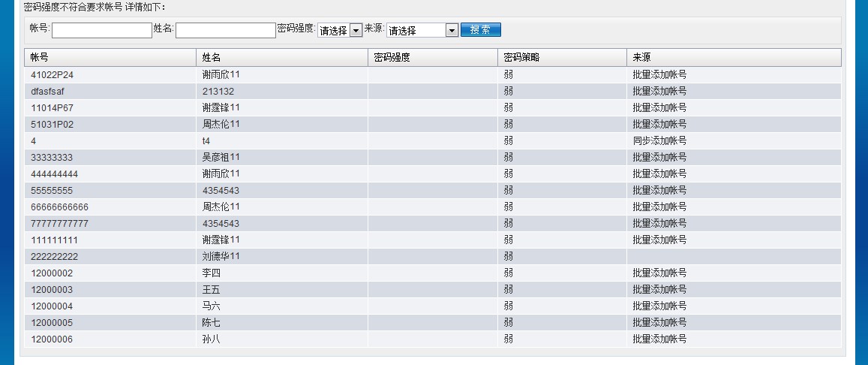The width and height of the screenshot is (868, 365).
Task: Select the last row 12000006
Action: [52, 339]
